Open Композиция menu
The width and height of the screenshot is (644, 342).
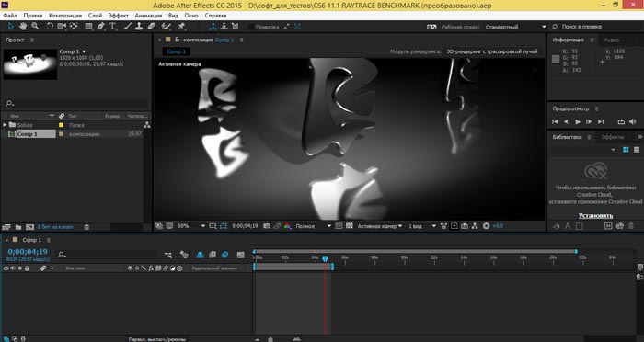[65, 16]
